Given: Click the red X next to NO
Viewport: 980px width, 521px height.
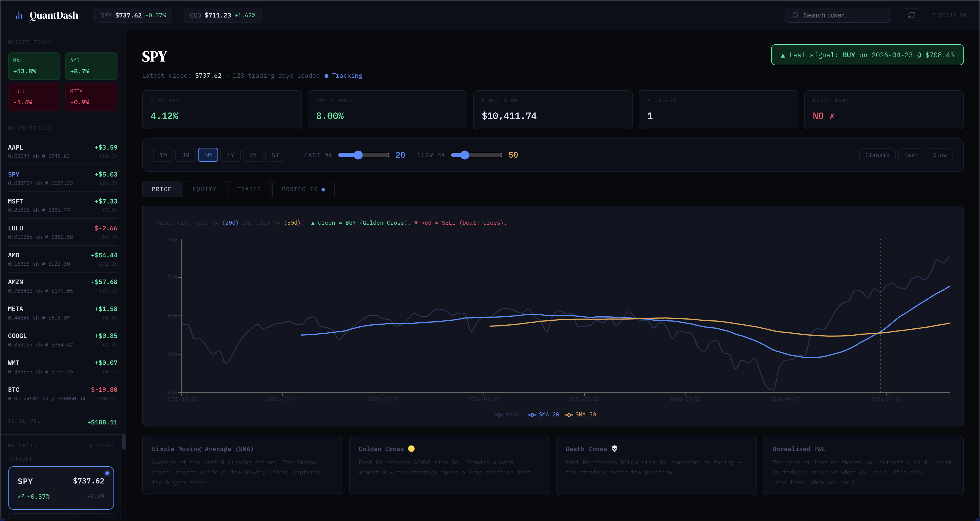Looking at the screenshot, I should pyautogui.click(x=832, y=116).
